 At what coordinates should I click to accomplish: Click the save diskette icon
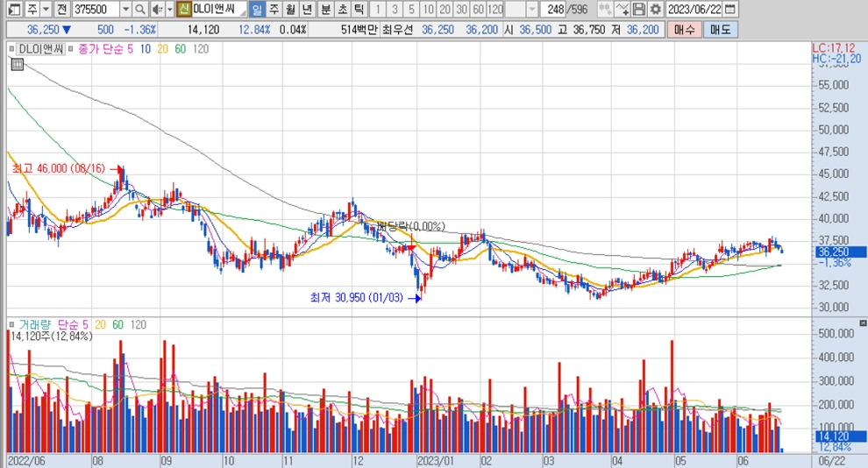click(639, 9)
